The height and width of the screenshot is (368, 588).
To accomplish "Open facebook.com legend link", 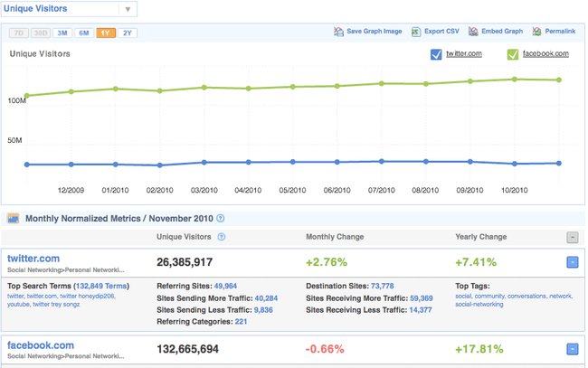I will [x=545, y=53].
